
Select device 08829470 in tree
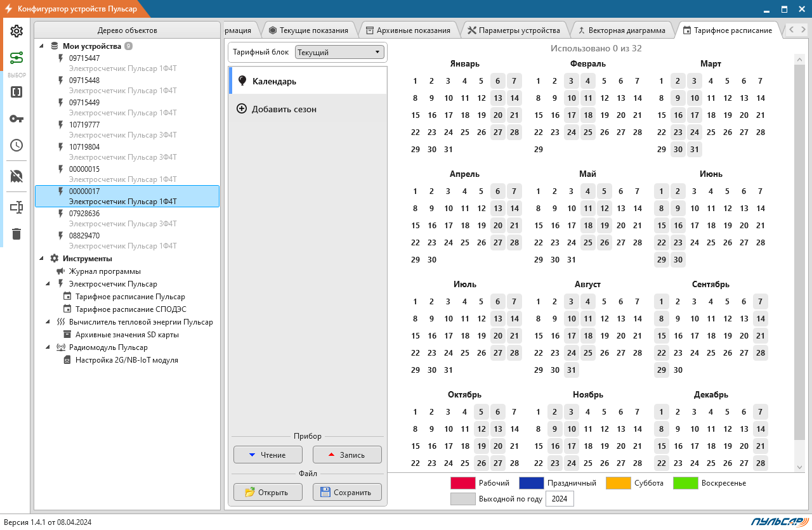[x=127, y=240]
